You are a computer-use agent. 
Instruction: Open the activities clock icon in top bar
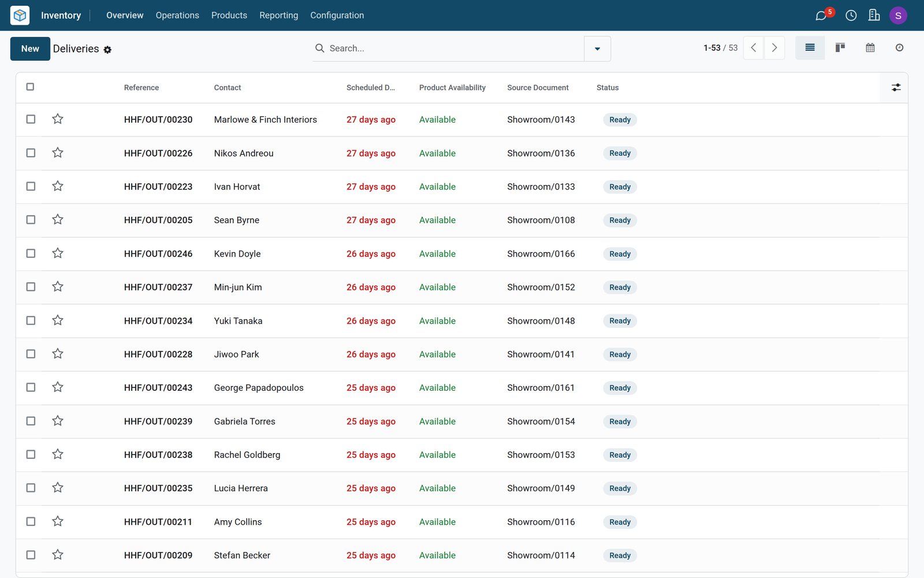(851, 16)
